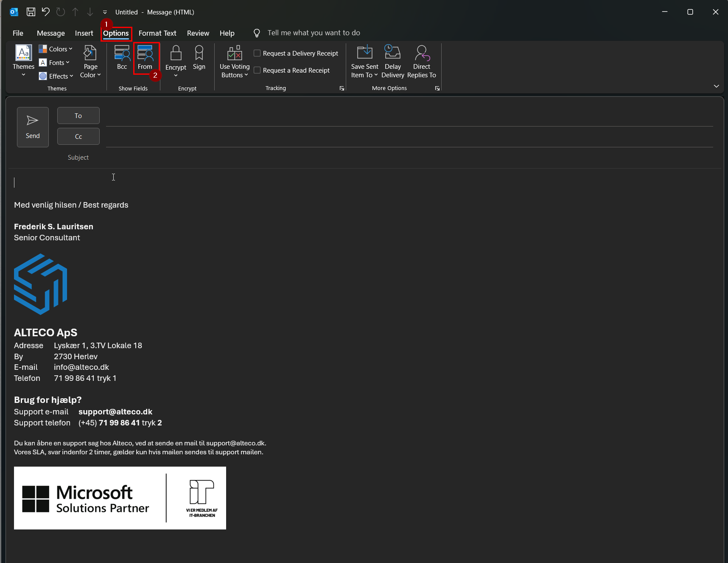Open the Page Color dropdown
The image size is (728, 563).
click(x=90, y=62)
